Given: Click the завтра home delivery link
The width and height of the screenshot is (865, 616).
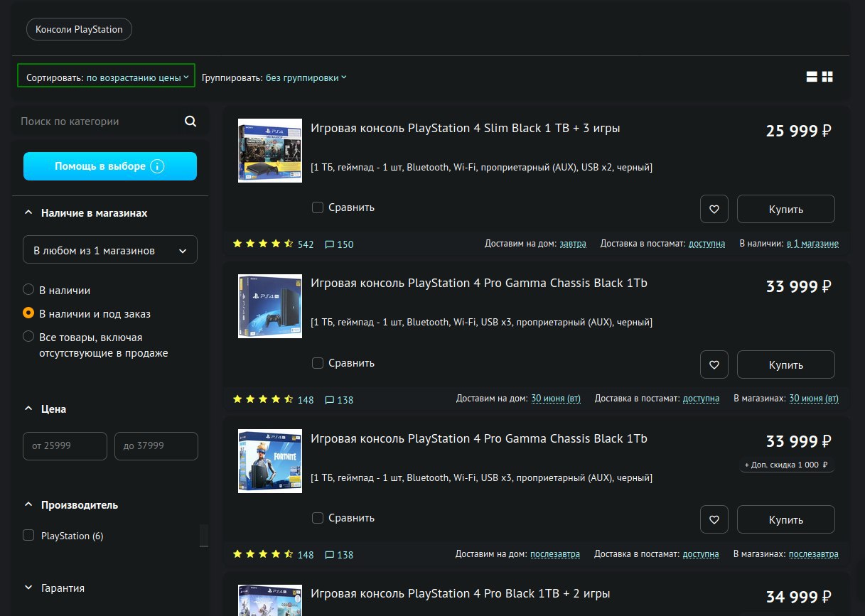Looking at the screenshot, I should [573, 243].
